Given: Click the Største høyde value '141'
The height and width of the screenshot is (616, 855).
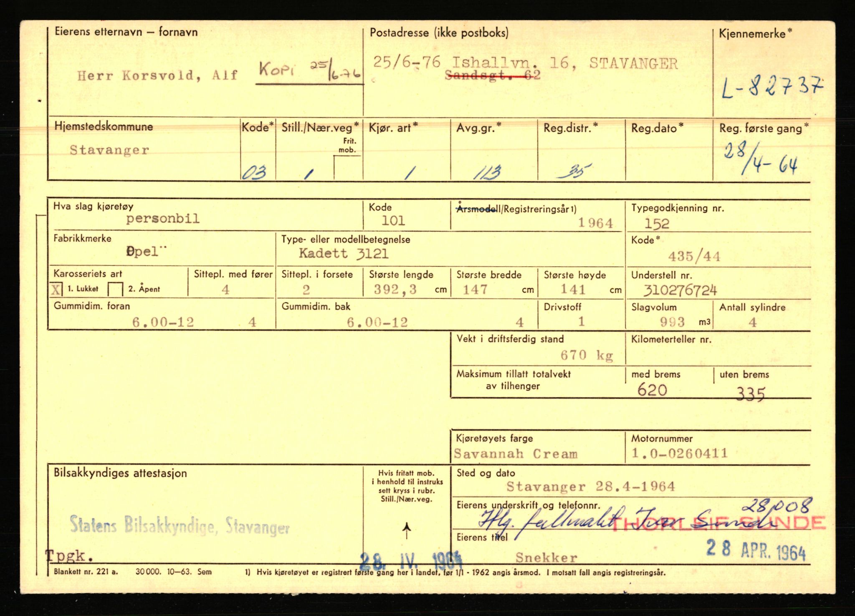Looking at the screenshot, I should [573, 289].
